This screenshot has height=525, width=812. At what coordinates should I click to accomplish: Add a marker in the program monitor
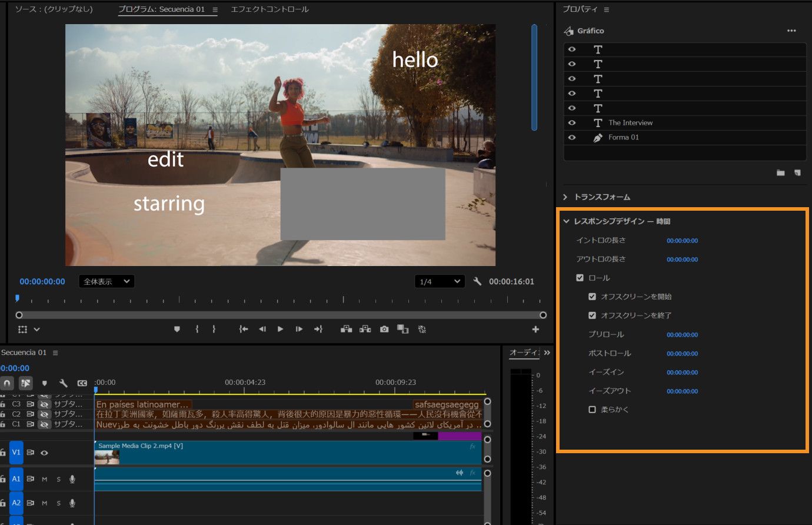click(177, 330)
